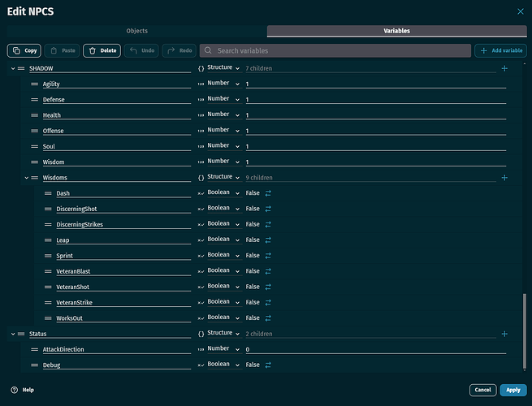
Task: Click the drag handle for the Status row
Action: click(21, 334)
